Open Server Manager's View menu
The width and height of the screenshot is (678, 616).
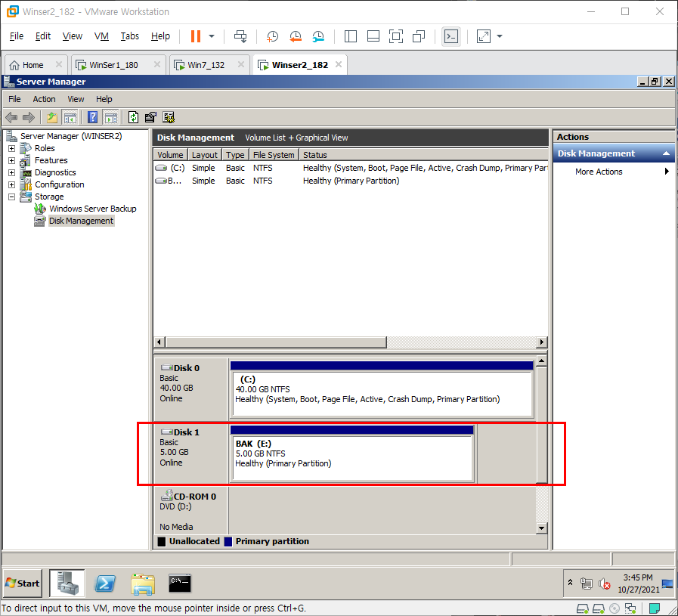click(76, 99)
